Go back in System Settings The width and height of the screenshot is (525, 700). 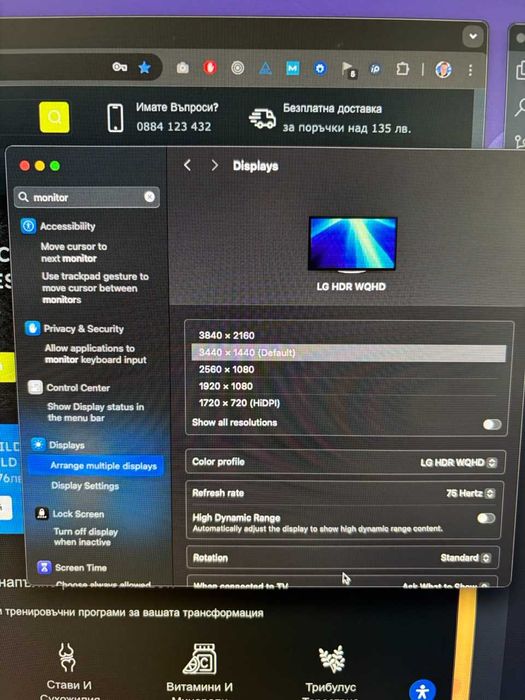(188, 166)
